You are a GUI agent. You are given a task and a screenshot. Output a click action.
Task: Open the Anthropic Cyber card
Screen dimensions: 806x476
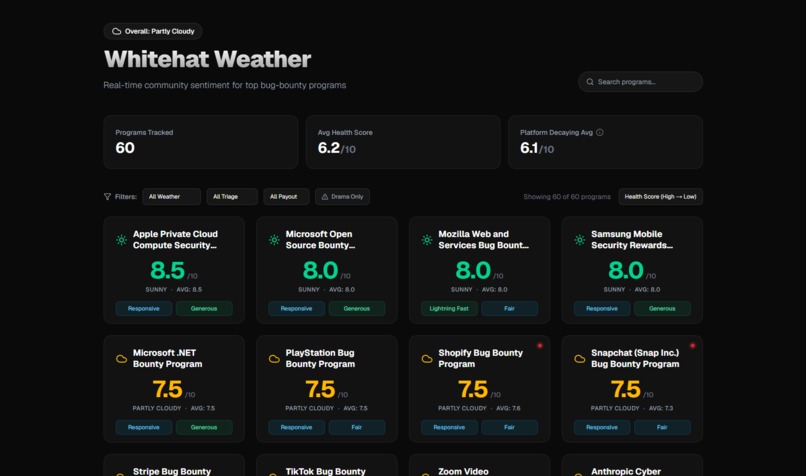point(632,465)
